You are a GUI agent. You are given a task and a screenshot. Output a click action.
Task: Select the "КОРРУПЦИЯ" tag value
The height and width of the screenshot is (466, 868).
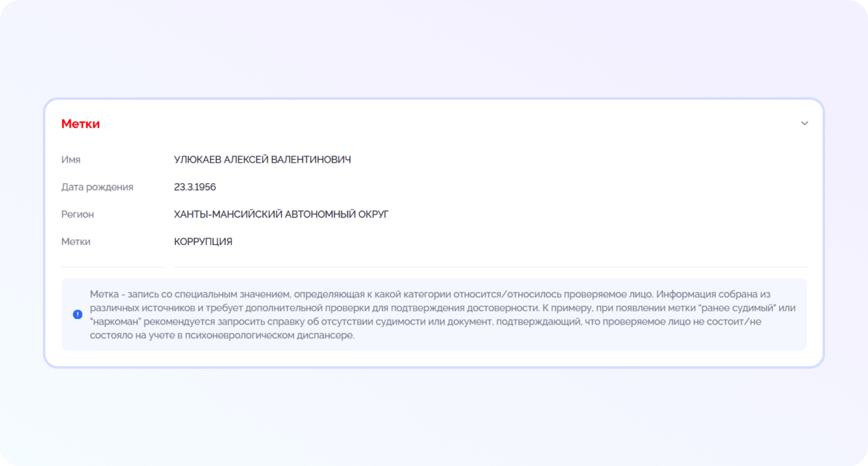203,241
